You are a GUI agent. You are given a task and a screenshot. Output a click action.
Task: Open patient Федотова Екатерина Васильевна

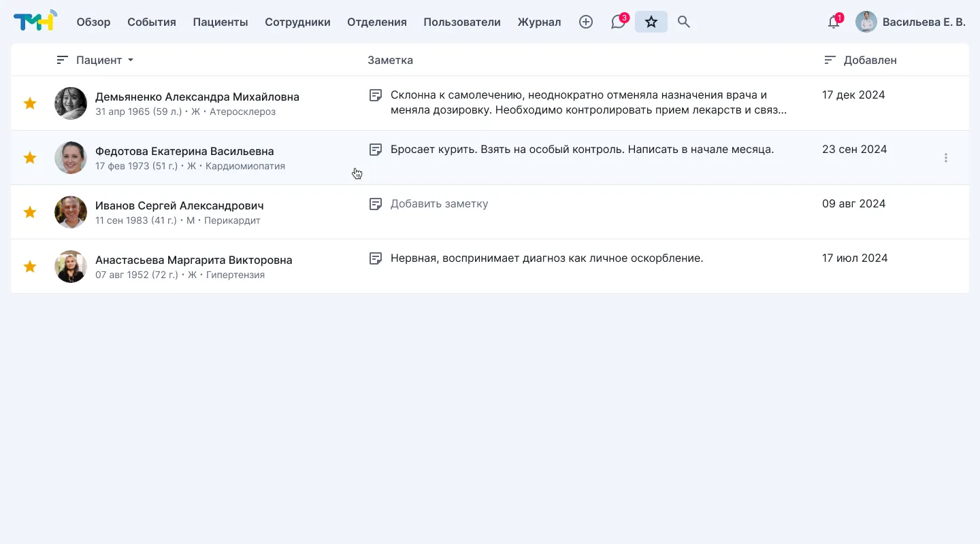point(184,151)
